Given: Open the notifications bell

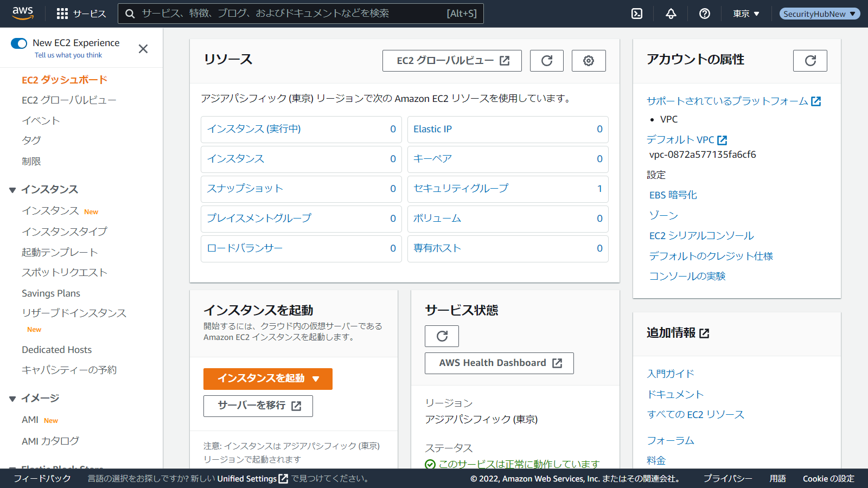Looking at the screenshot, I should pos(671,14).
